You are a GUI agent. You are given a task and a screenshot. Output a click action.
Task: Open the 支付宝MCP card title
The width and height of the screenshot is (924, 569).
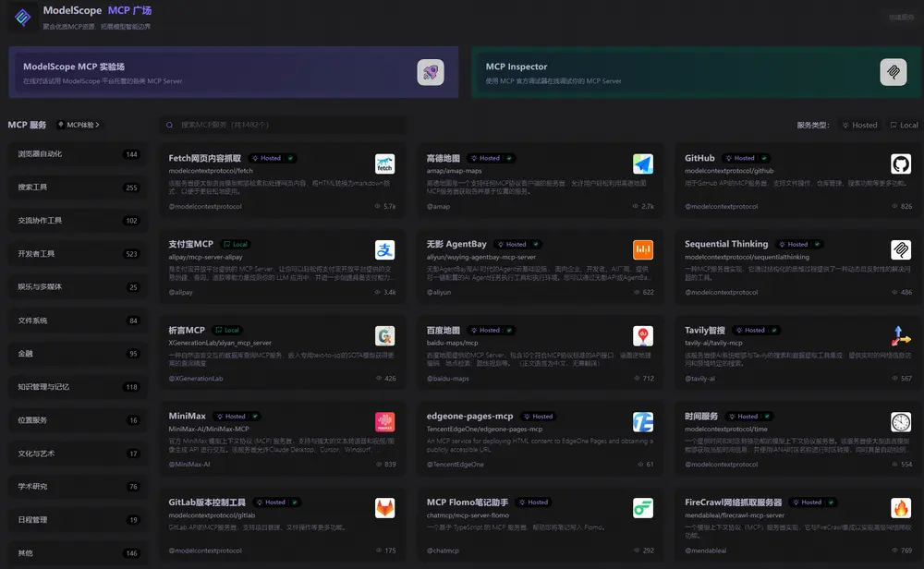click(x=191, y=244)
